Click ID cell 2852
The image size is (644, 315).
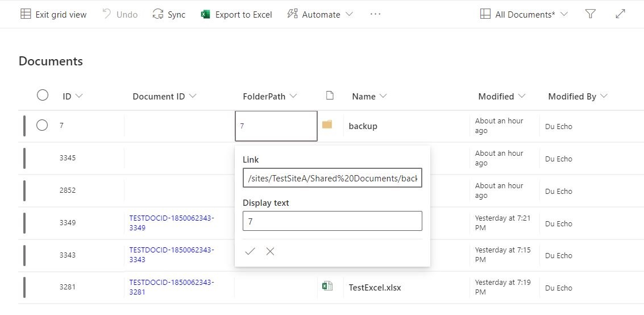[68, 190]
